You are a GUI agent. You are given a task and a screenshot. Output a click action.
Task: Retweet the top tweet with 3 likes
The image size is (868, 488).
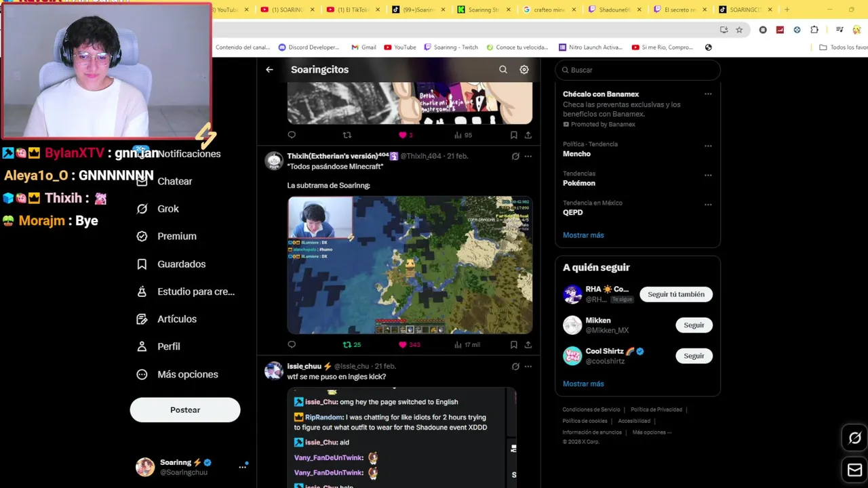[347, 136]
